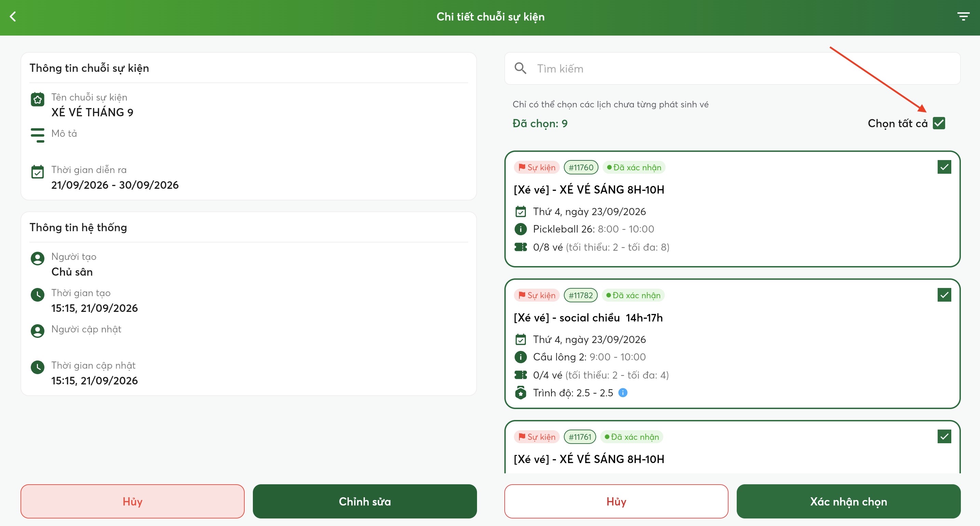Go back using the header arrow
Image resolution: width=980 pixels, height=526 pixels.
click(13, 16)
